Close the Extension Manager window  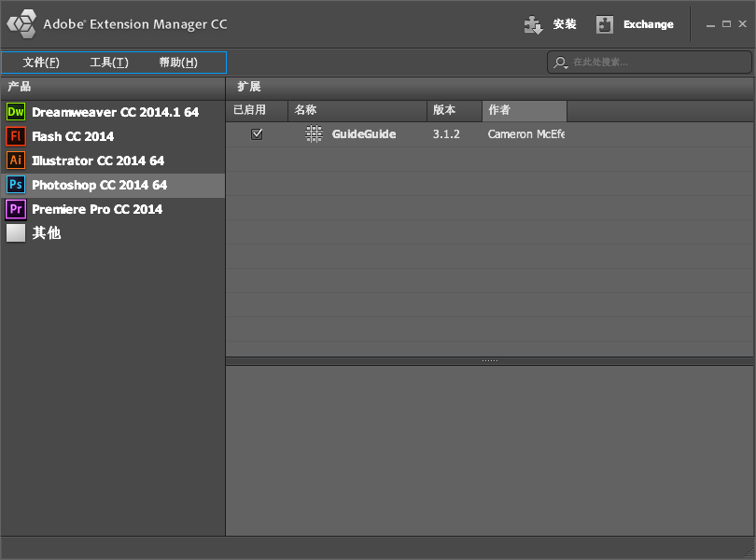coord(743,23)
